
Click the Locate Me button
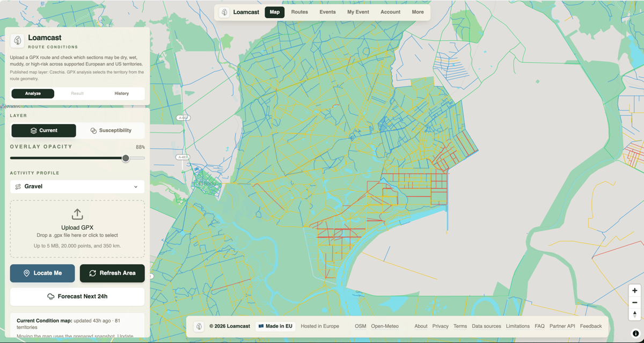[42, 273]
